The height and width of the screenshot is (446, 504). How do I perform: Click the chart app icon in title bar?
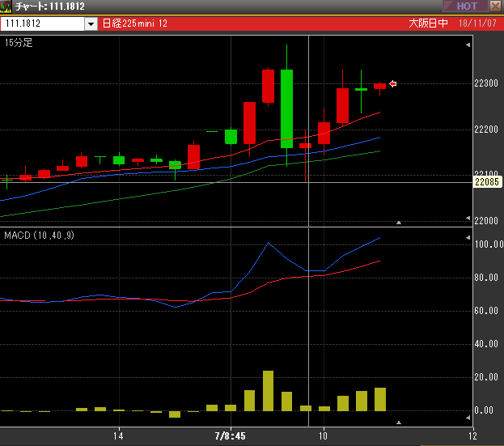click(x=6, y=6)
